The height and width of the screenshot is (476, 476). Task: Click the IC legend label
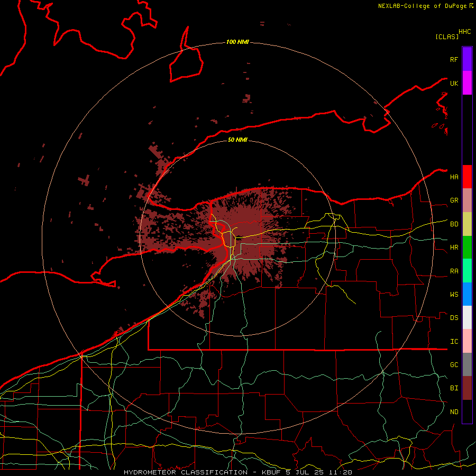(454, 342)
